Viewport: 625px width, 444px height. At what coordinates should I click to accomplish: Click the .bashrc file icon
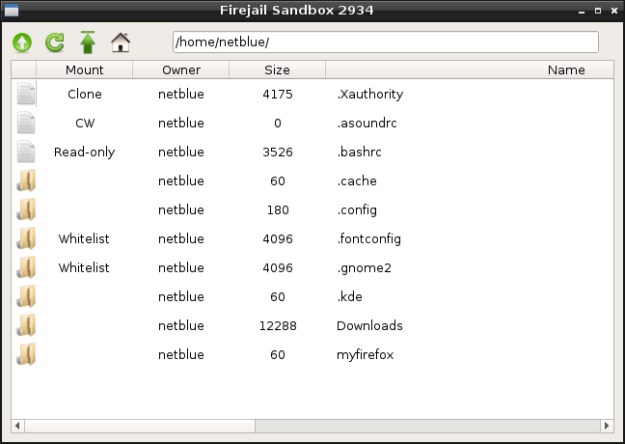tap(26, 152)
